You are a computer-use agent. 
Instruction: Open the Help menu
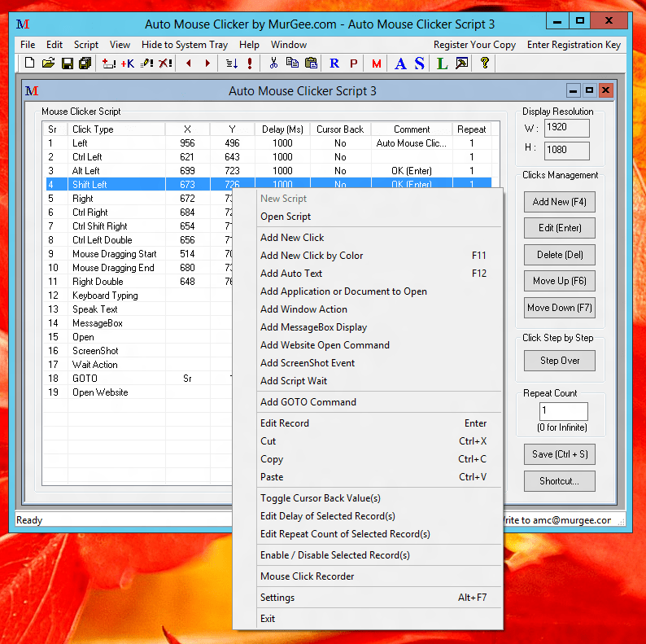(x=249, y=45)
